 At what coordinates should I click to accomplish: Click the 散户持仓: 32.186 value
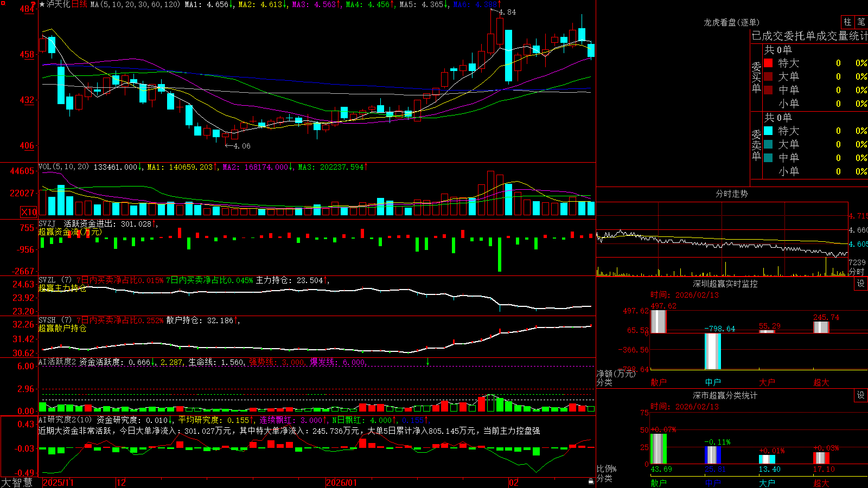(200, 320)
